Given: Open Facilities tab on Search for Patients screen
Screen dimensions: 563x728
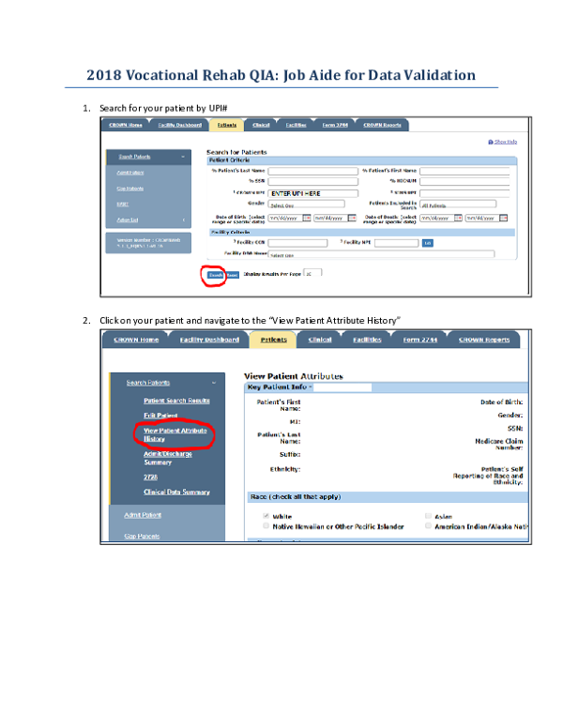Looking at the screenshot, I should [296, 125].
